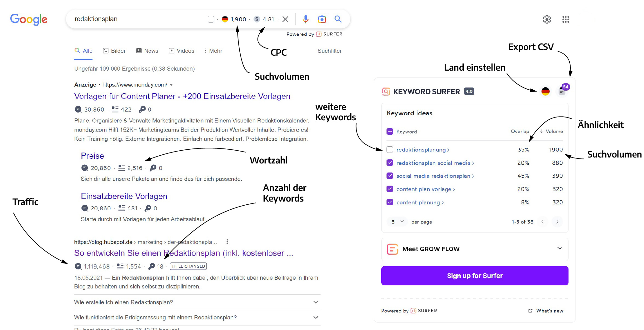Screen dimensions: 644x330
Task: Click the keyword count icon beside 18
Action: [x=152, y=266]
